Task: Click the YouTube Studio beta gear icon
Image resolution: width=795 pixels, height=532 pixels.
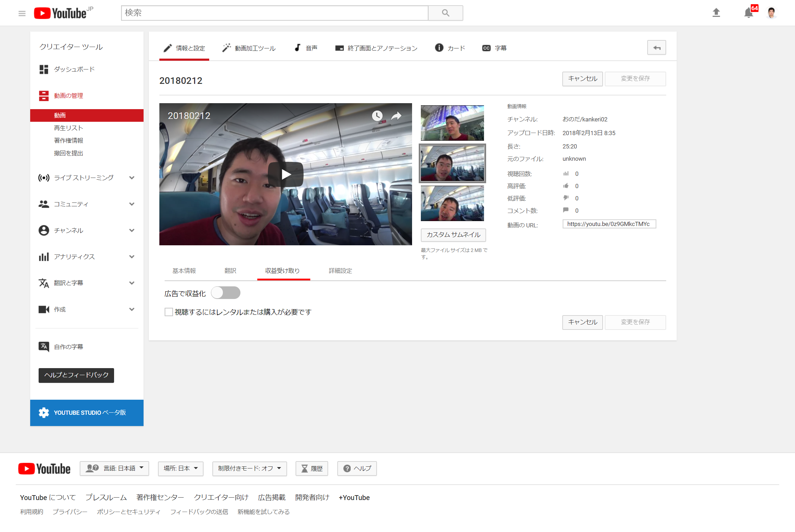Action: [44, 413]
